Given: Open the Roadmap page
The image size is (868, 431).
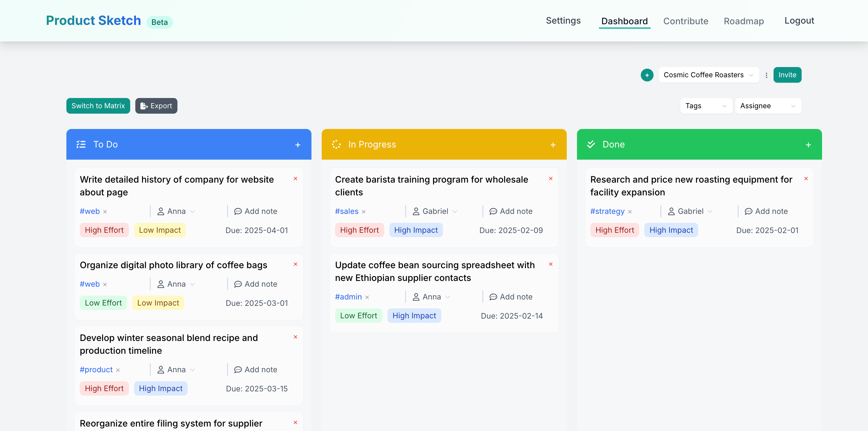Looking at the screenshot, I should coord(744,21).
